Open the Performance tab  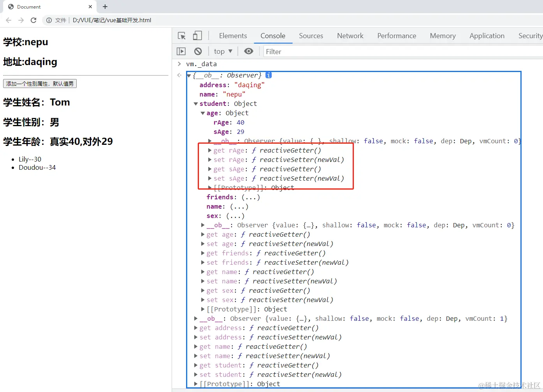coord(397,36)
